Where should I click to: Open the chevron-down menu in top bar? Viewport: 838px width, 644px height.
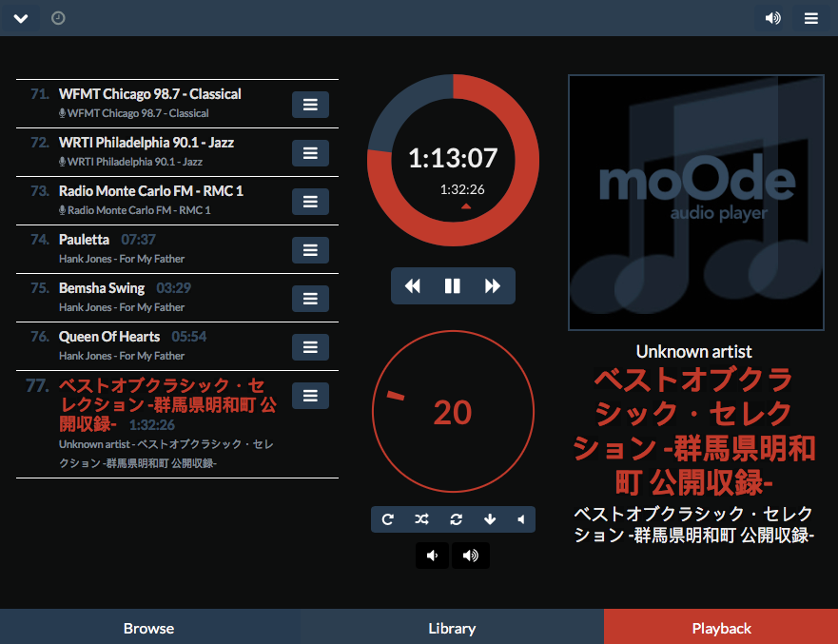[x=20, y=18]
